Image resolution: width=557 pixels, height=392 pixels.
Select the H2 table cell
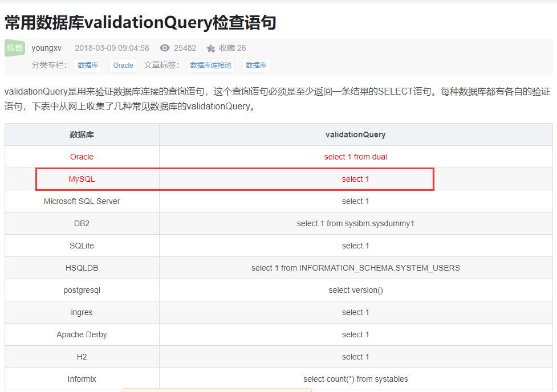tap(82, 357)
